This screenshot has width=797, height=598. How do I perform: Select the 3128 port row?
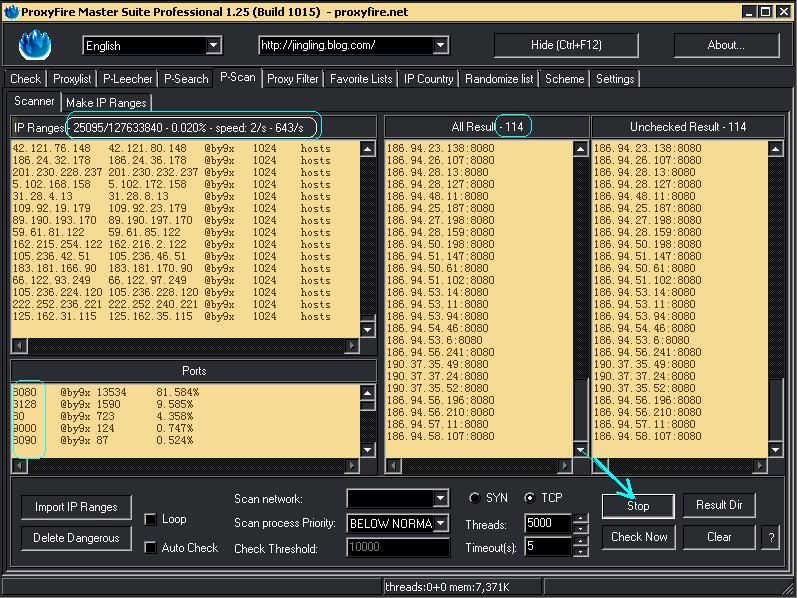pyautogui.click(x=185, y=404)
